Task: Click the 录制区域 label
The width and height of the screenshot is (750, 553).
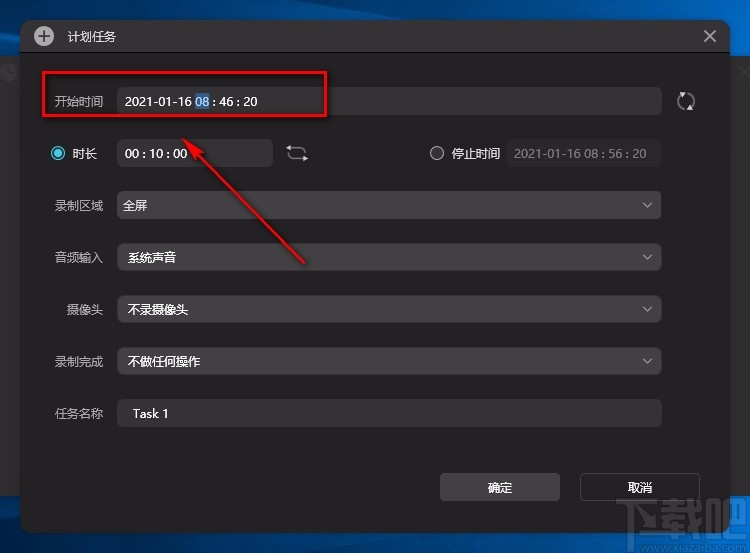Action: click(79, 206)
